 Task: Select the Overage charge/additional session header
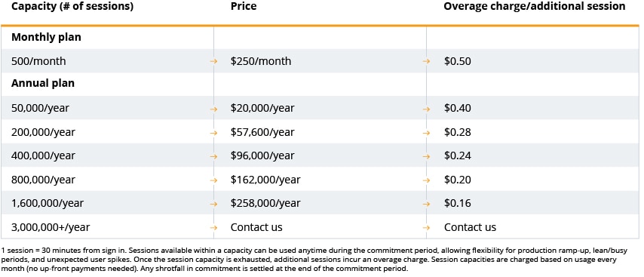click(x=535, y=7)
